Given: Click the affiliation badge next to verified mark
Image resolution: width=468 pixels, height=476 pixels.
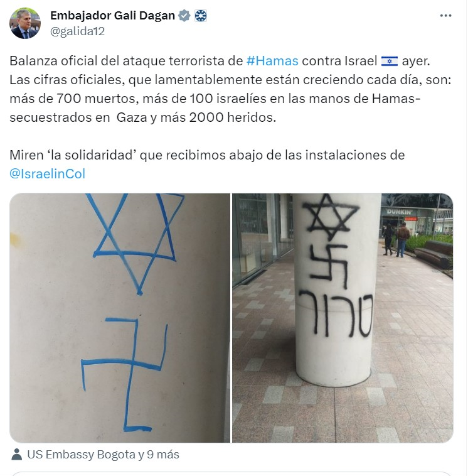Looking at the screenshot, I should (x=201, y=16).
